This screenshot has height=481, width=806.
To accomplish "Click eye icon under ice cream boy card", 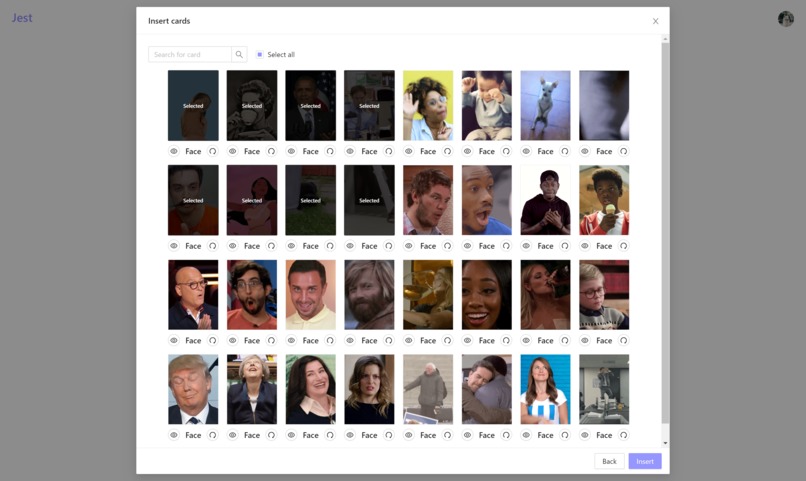I will pos(584,246).
